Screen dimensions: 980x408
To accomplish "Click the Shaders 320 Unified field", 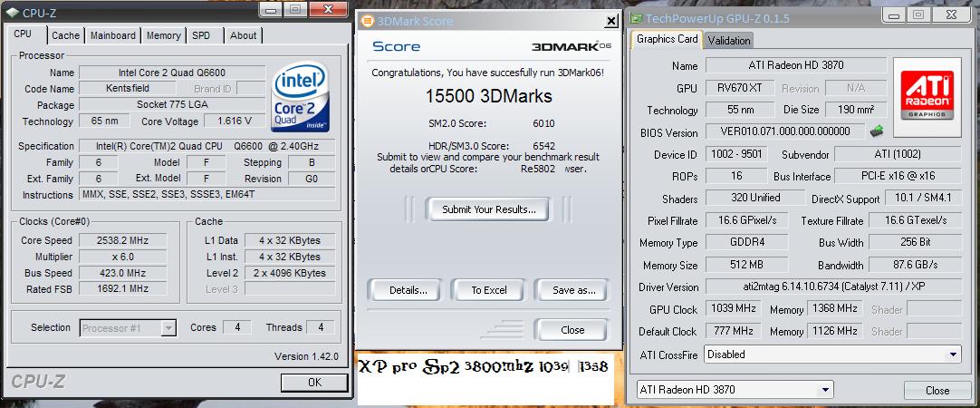I will [x=755, y=198].
